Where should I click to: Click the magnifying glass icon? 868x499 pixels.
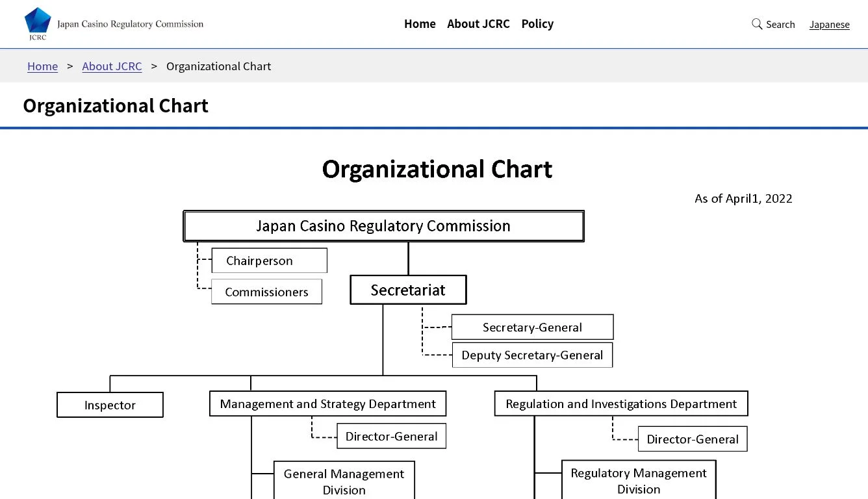click(x=756, y=23)
